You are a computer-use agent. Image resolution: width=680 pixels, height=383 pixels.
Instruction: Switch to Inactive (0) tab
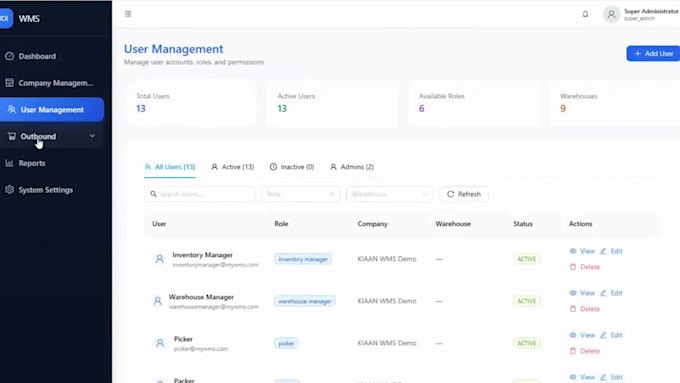point(292,167)
